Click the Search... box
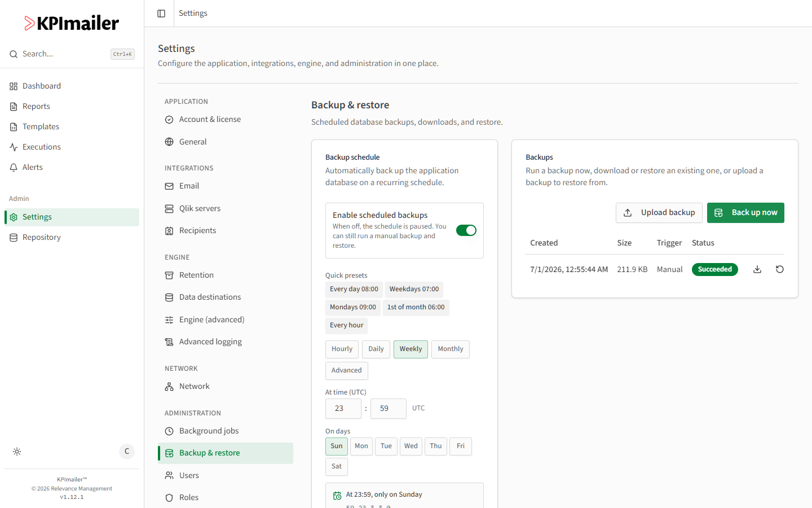Image resolution: width=812 pixels, height=508 pixels. pos(72,54)
